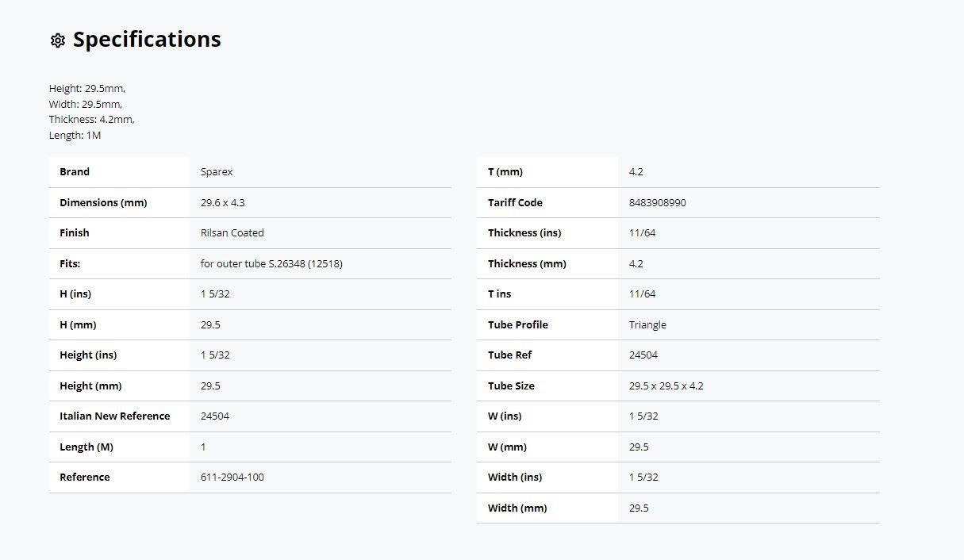Click the T ins row label
The height and width of the screenshot is (560, 964).
click(500, 293)
